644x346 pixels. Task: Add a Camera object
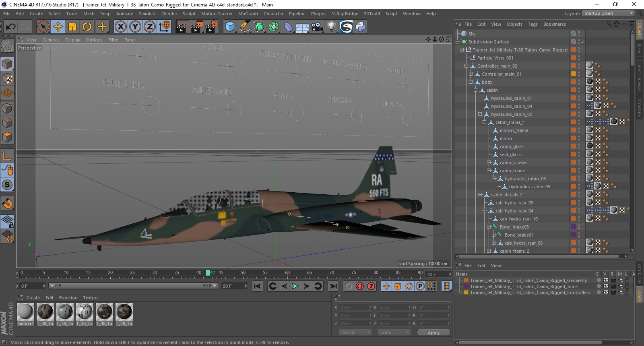tap(317, 27)
